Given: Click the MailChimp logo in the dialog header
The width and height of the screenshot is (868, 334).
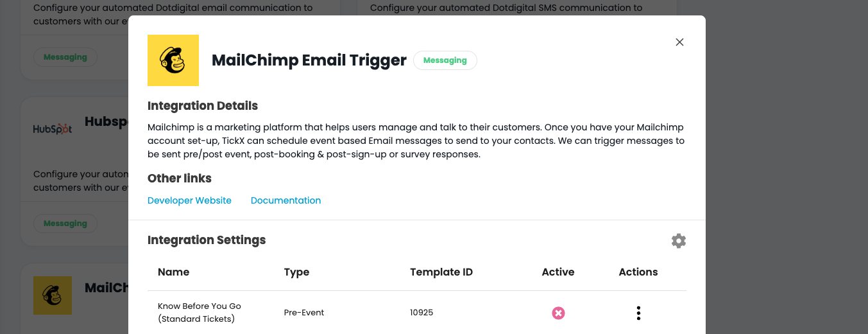Looking at the screenshot, I should 173,60.
